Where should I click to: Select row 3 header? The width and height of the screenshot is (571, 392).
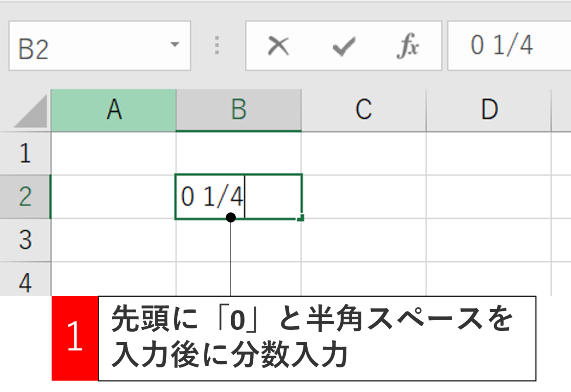(25, 240)
